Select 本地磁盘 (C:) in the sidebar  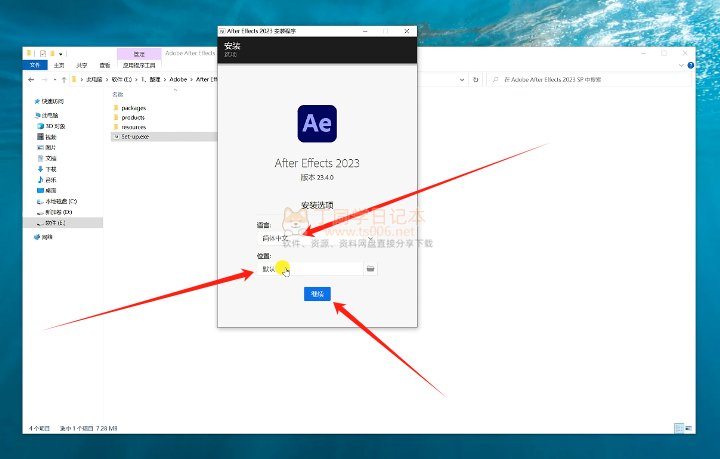[61, 202]
